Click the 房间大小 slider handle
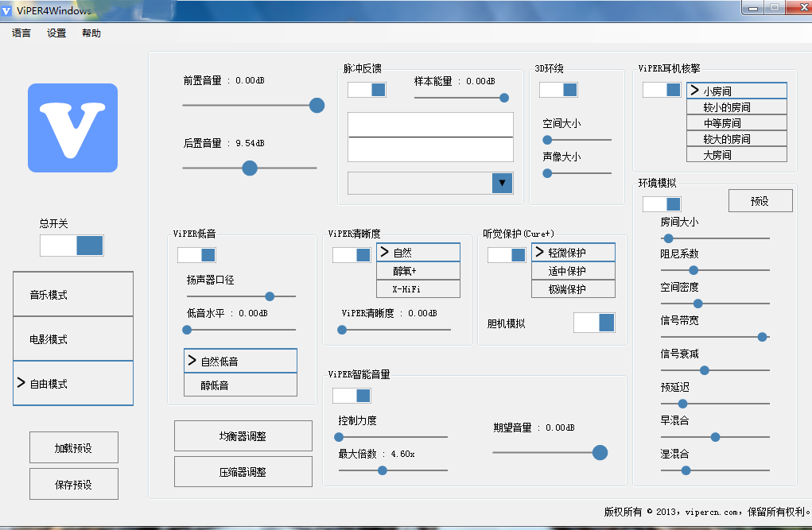812x530 pixels. point(669,238)
